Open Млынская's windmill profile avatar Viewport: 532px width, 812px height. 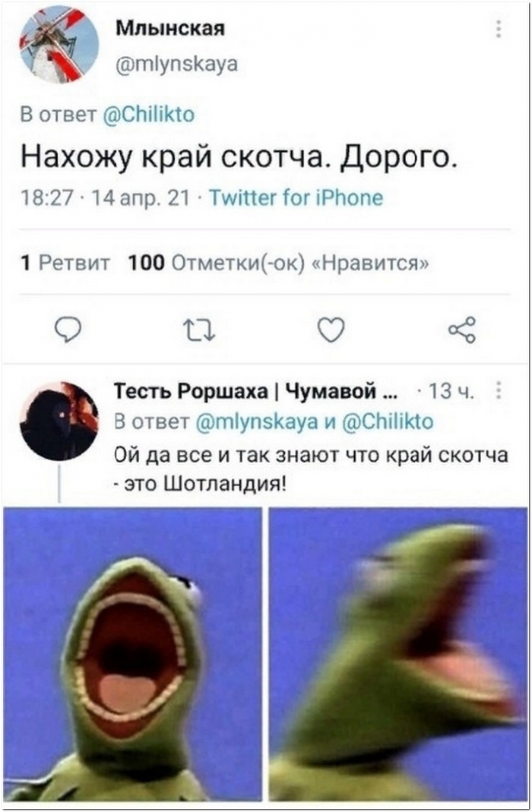coord(59,45)
